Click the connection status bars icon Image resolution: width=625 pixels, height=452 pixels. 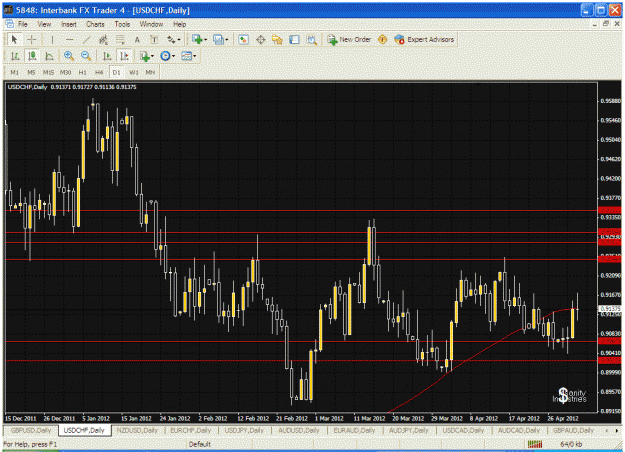coord(535,444)
